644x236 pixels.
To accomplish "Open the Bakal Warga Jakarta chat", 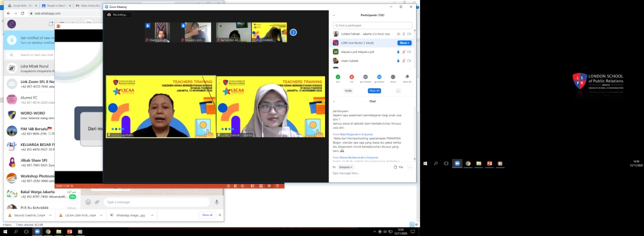I will pos(42,194).
